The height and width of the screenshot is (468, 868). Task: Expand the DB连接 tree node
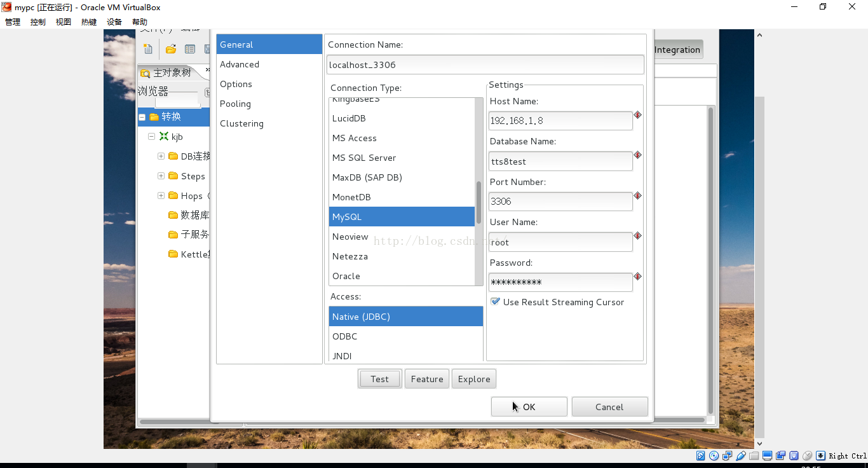(x=161, y=156)
